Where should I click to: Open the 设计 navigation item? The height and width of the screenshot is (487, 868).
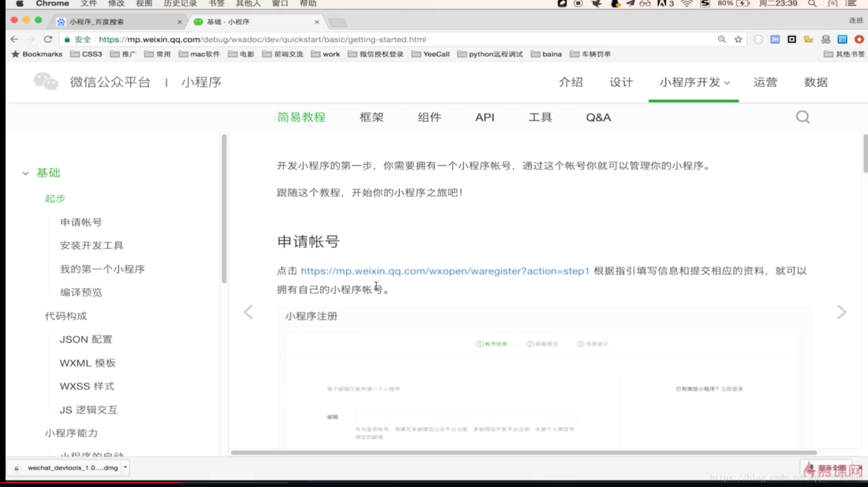[621, 82]
